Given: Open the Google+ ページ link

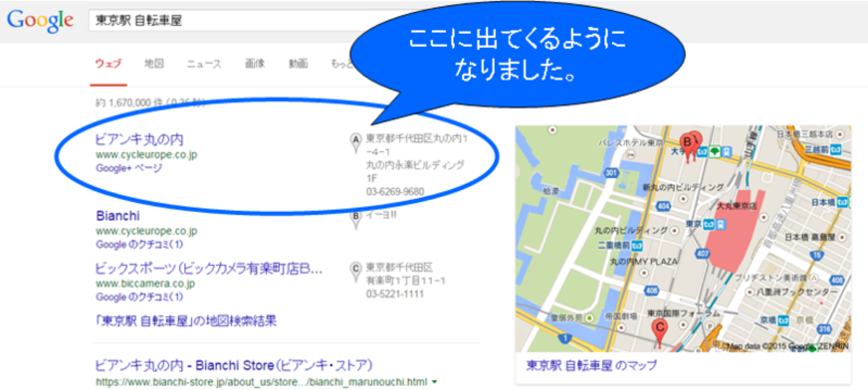Looking at the screenshot, I should point(129,168).
